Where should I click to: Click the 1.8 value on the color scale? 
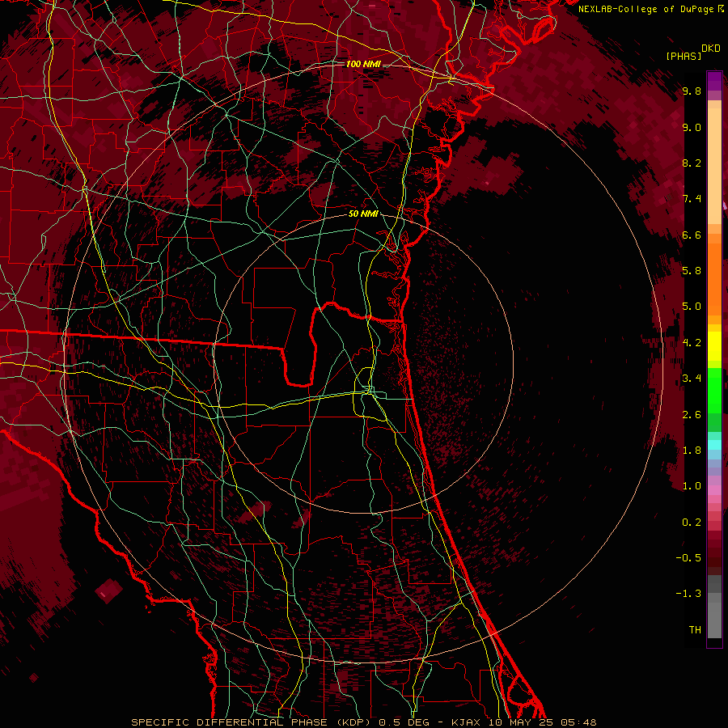692,451
